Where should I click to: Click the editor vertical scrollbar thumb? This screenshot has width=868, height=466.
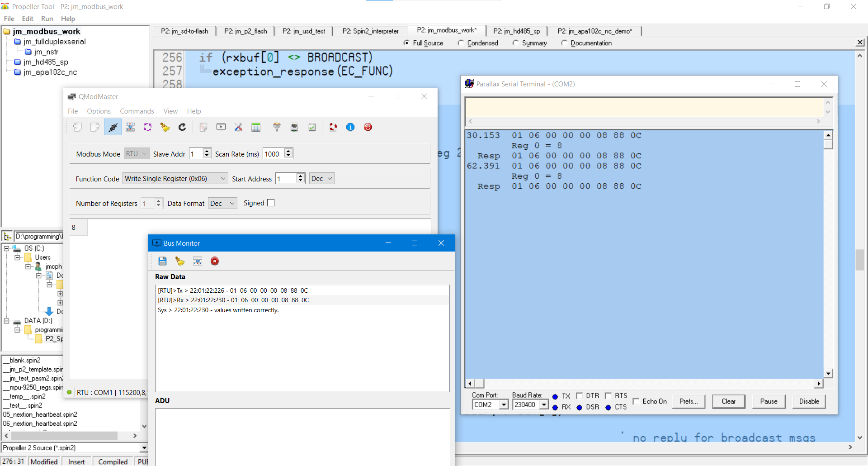[859, 260]
